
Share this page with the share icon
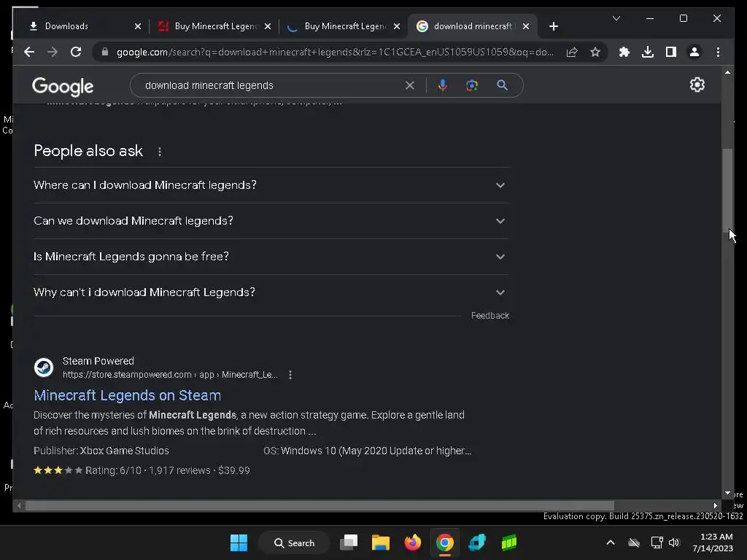572,52
